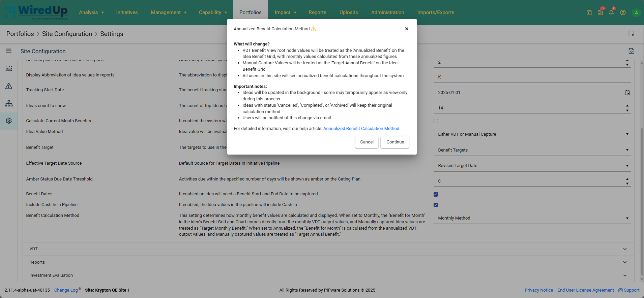Open Idea Value Method dropdown

[x=532, y=134]
